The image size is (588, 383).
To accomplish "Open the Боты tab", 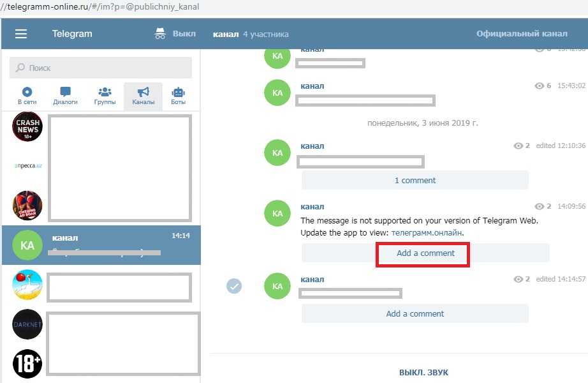I will (178, 96).
